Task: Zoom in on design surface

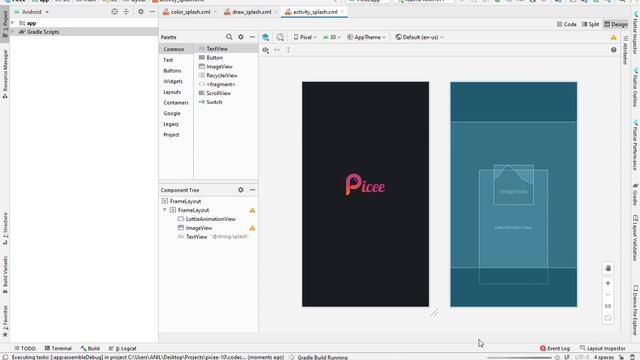Action: click(x=608, y=283)
